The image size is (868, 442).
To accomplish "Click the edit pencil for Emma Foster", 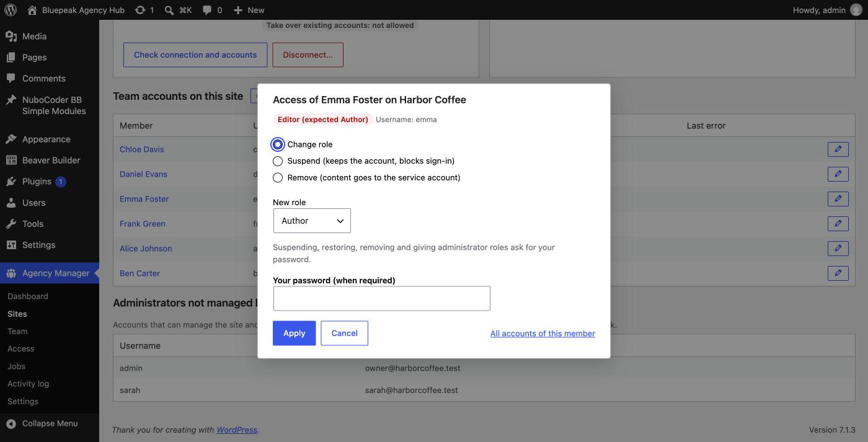I will pos(838,199).
